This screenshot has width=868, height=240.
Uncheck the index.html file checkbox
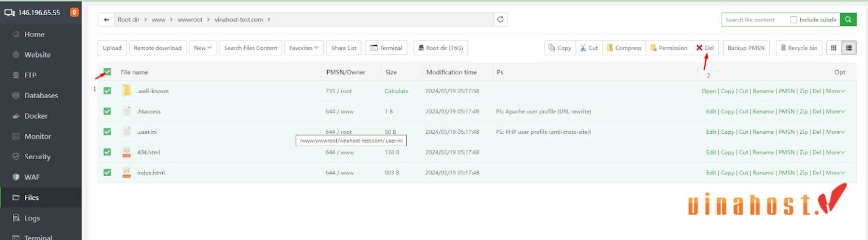click(107, 172)
